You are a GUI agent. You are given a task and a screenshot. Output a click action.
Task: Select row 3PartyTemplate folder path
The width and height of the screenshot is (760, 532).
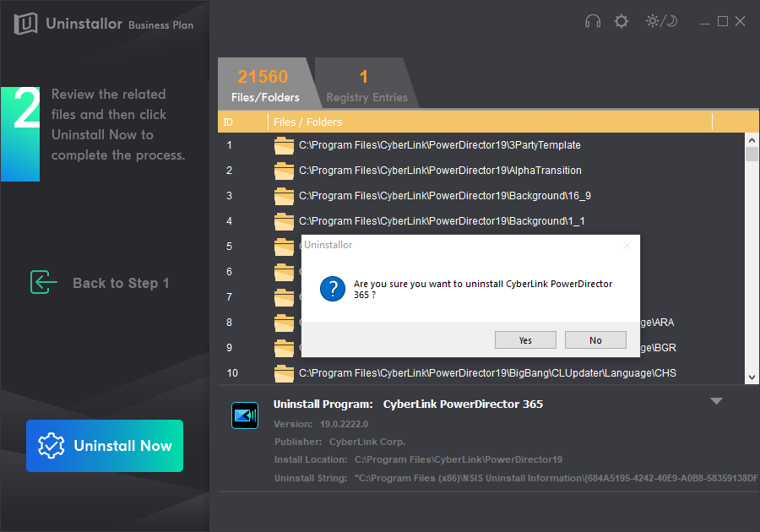[x=440, y=145]
